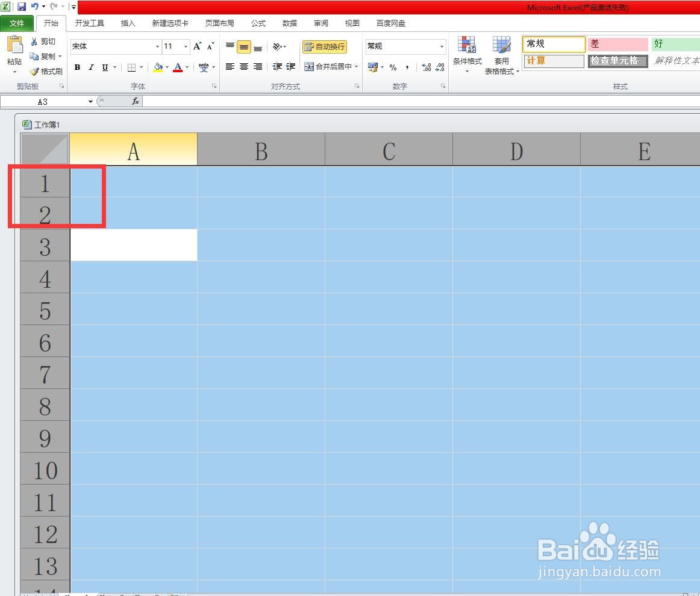Toggle middle vertical alignment
700x596 pixels.
(244, 47)
